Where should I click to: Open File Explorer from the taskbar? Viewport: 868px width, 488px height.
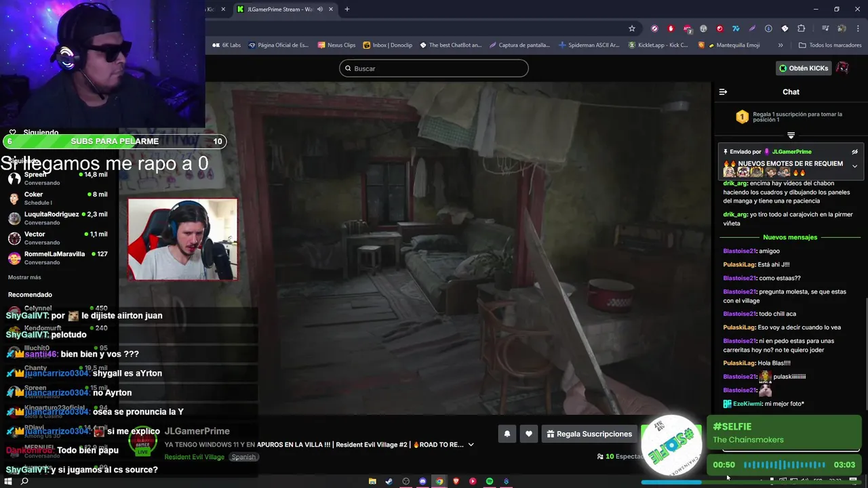coord(372,481)
